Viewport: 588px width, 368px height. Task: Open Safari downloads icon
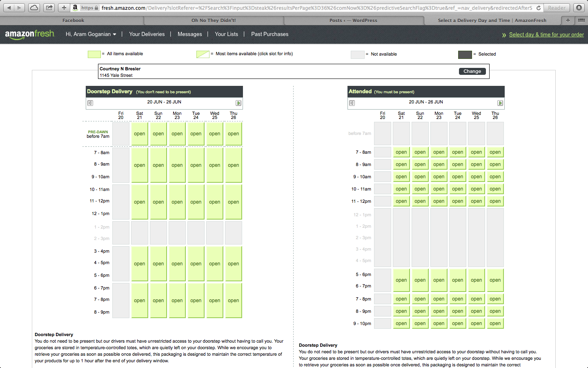(x=579, y=8)
